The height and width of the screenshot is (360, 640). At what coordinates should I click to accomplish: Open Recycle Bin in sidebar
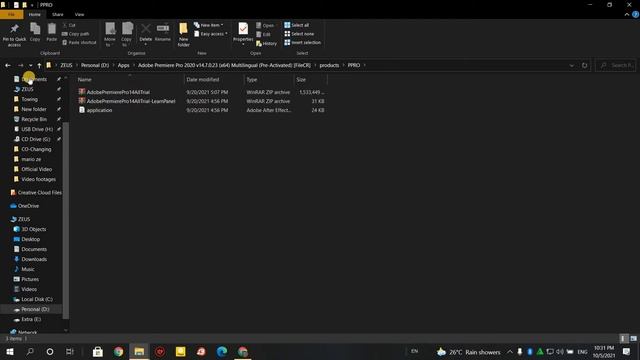point(34,119)
